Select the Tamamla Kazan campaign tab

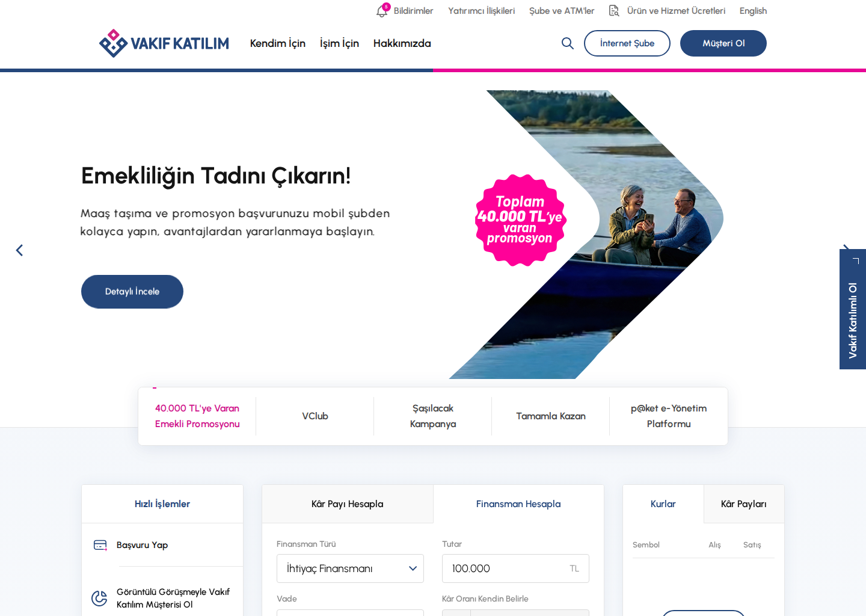coord(551,416)
